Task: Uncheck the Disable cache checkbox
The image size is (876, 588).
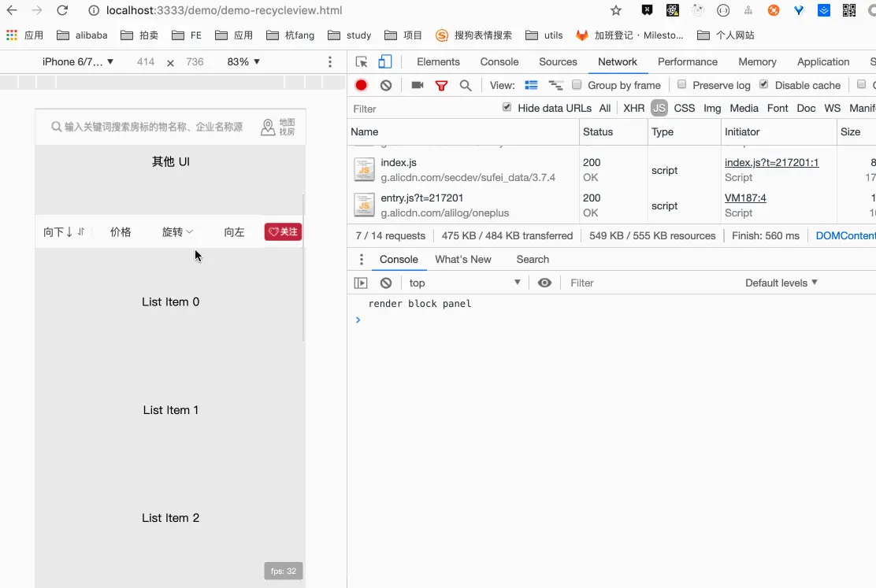Action: 763,84
